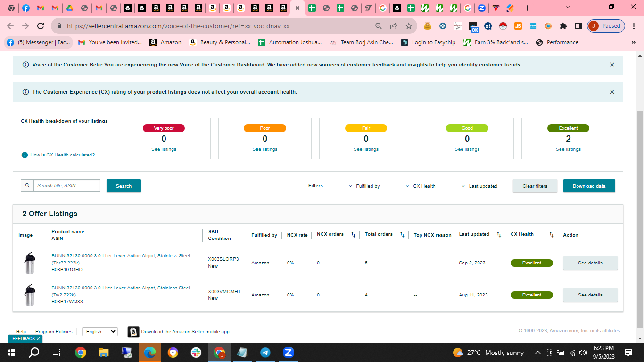Screen dimensions: 644x362
Task: Click the magnifier icon beside the search field
Action: point(27,186)
